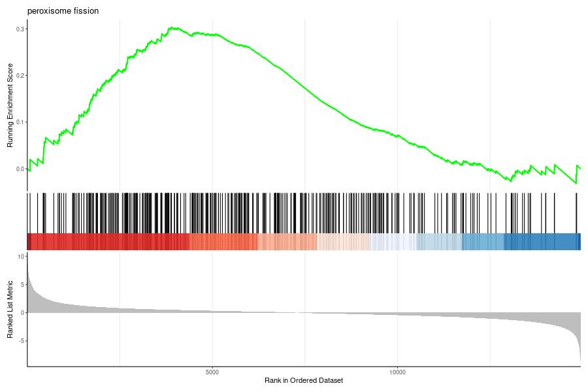The image size is (588, 392).
Task: Click the 0.2 enrichment score tick label
Action: pyautogui.click(x=20, y=75)
